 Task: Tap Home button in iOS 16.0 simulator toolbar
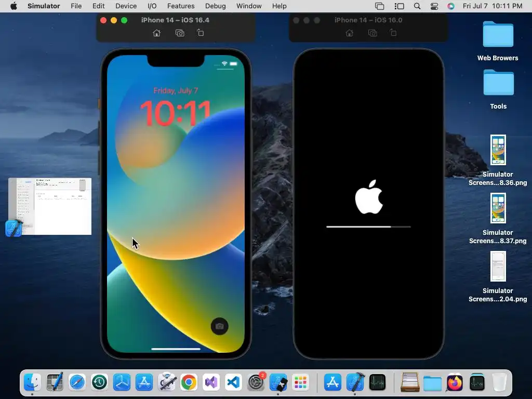coord(349,33)
